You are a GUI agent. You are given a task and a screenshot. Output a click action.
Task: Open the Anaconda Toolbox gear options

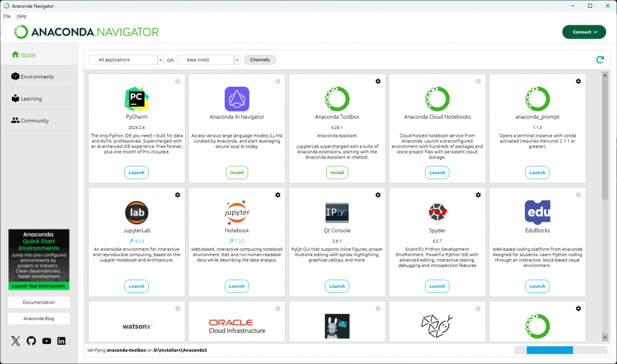click(378, 81)
